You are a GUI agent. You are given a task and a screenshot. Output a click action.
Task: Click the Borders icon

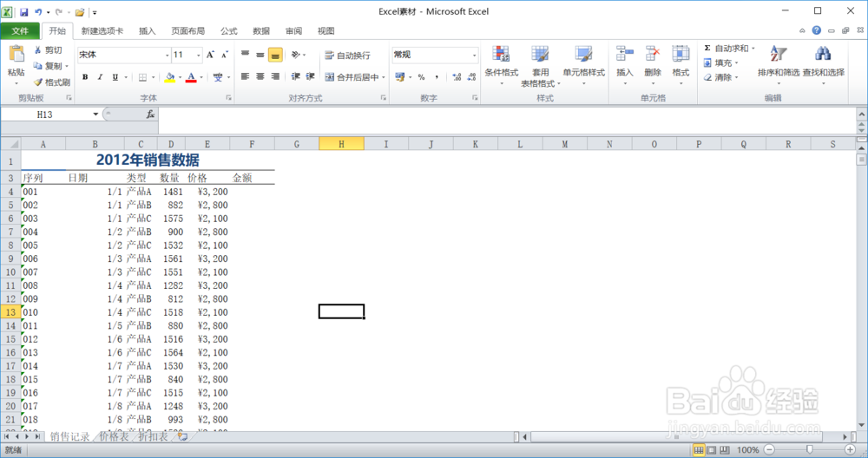[x=142, y=77]
